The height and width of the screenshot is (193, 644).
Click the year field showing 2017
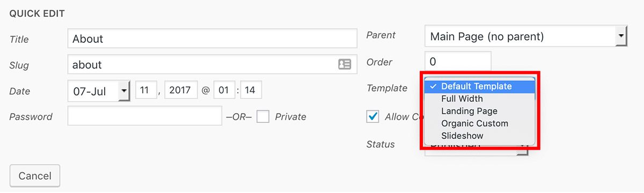(x=181, y=90)
